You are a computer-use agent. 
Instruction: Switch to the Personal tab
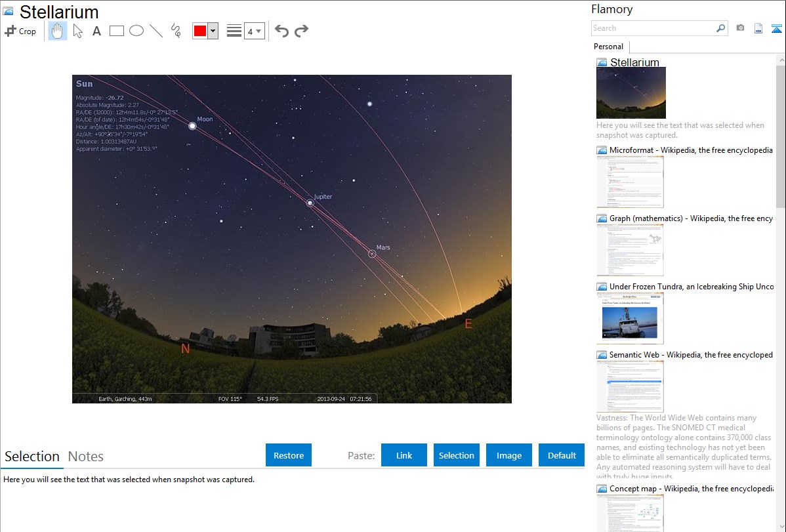(x=609, y=47)
